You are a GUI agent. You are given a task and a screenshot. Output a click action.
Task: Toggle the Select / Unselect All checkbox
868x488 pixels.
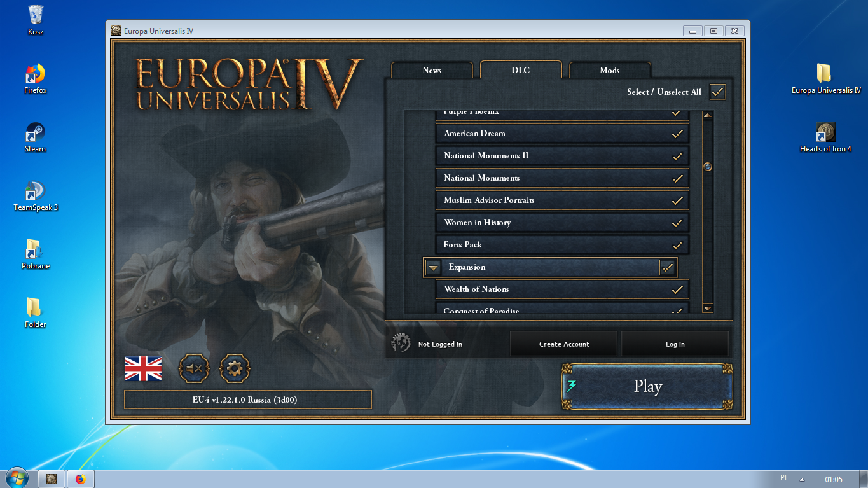(717, 92)
